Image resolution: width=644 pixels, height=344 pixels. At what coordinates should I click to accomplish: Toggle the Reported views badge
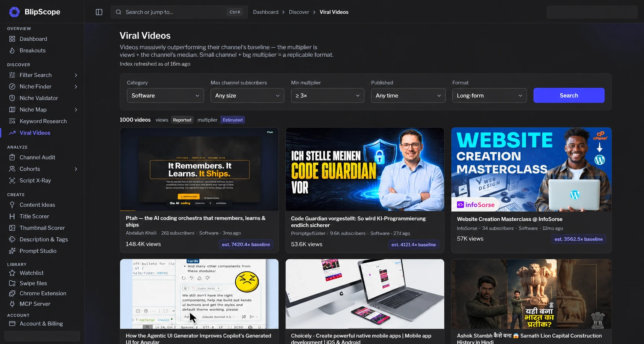click(182, 120)
